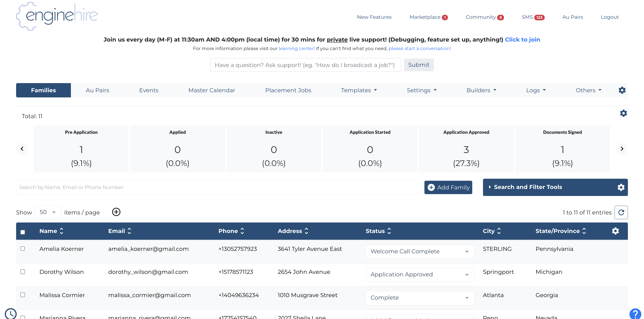Open settings gear inside Search and Filter Tools

coord(621,187)
